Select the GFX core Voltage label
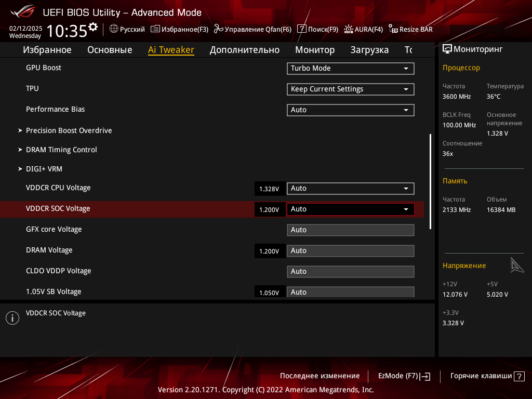 tap(54, 229)
